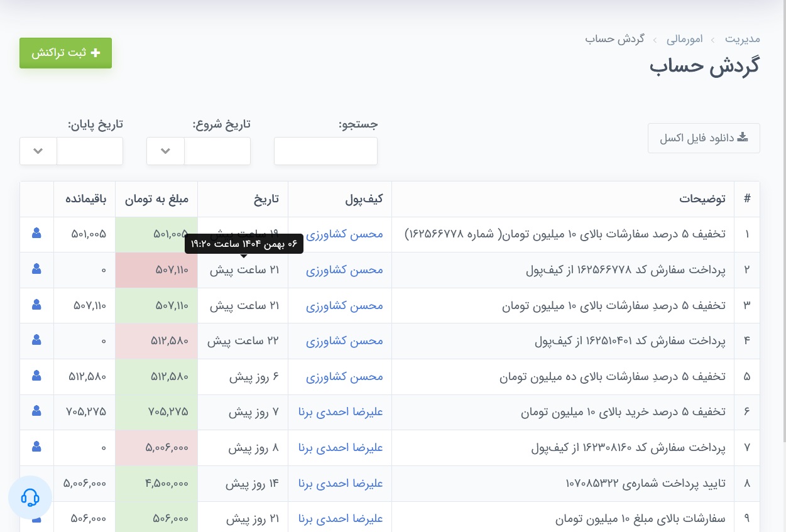The width and height of the screenshot is (786, 532).
Task: Click the ثبت تراکنش button
Action: pyautogui.click(x=65, y=53)
